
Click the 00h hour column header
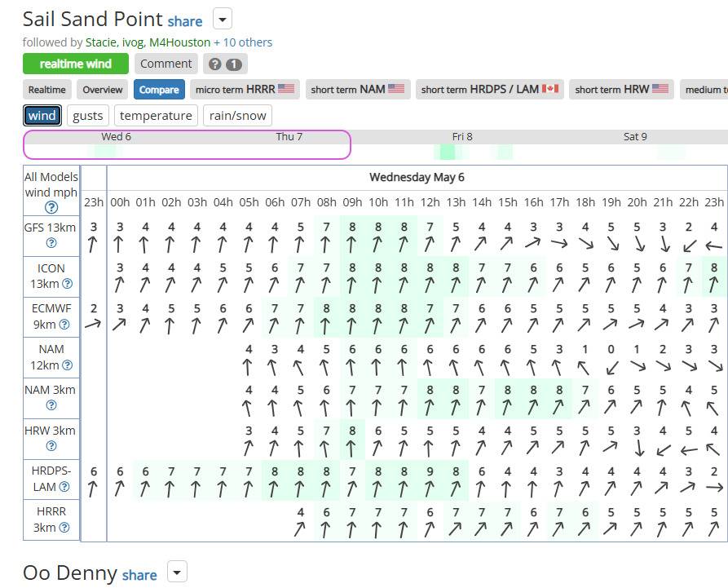point(120,202)
